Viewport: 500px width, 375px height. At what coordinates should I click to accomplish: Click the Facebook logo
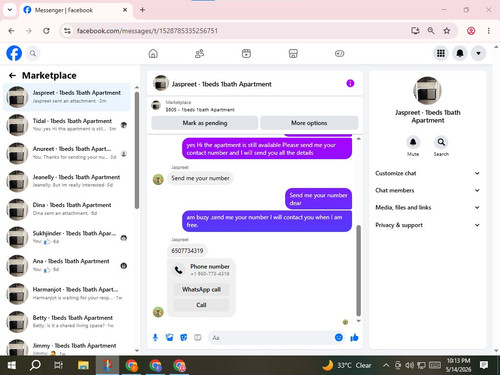point(14,53)
